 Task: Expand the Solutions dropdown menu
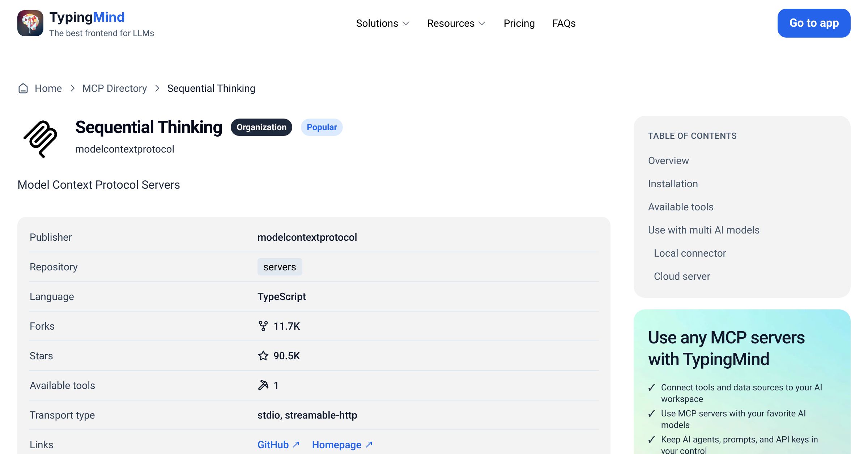[x=383, y=23]
